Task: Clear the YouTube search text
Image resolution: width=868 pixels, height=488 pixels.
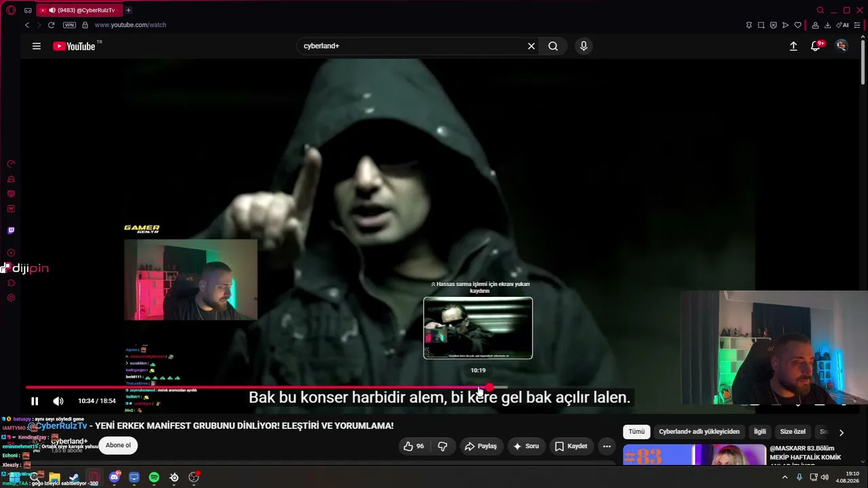Action: (532, 46)
